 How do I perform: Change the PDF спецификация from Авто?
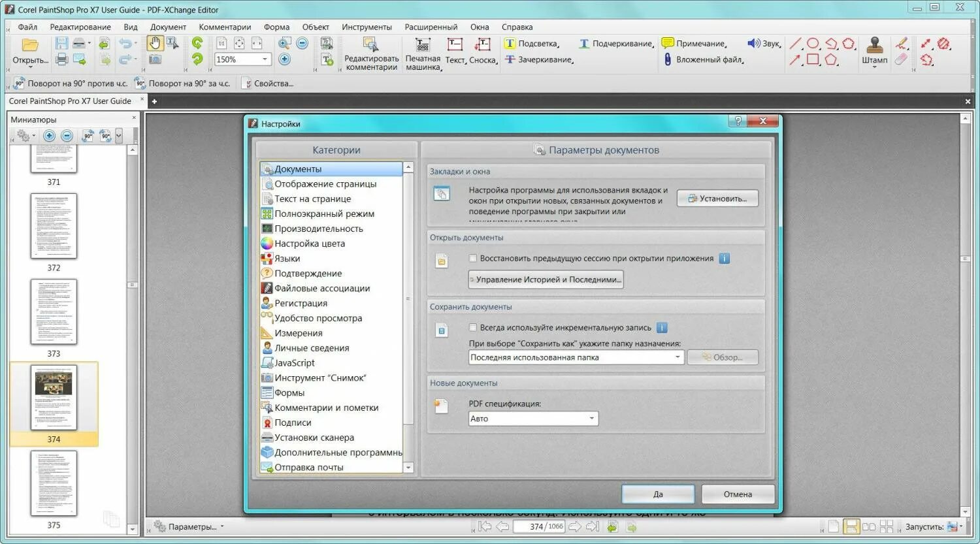click(591, 418)
